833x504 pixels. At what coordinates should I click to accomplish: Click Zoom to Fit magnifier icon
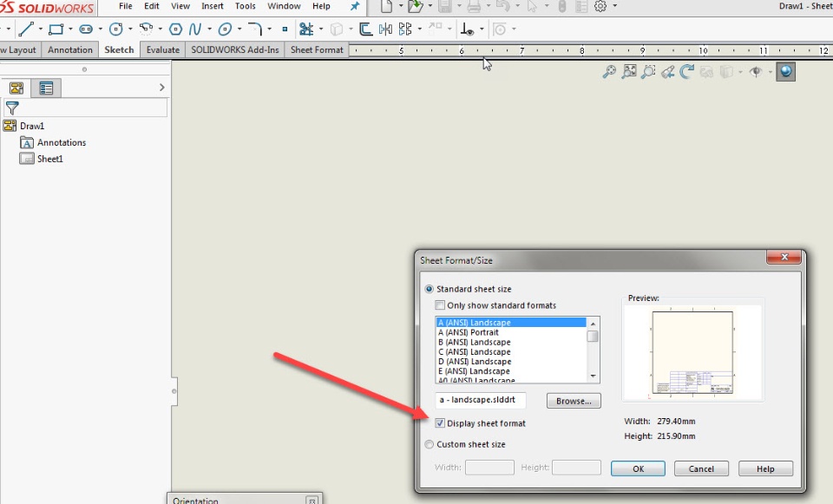[x=609, y=72]
